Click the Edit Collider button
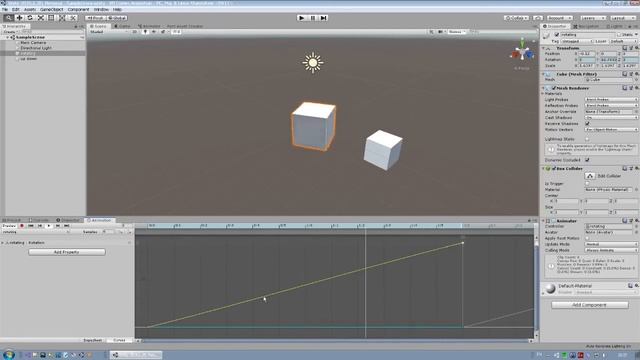This screenshot has height=360, width=640. click(590, 176)
